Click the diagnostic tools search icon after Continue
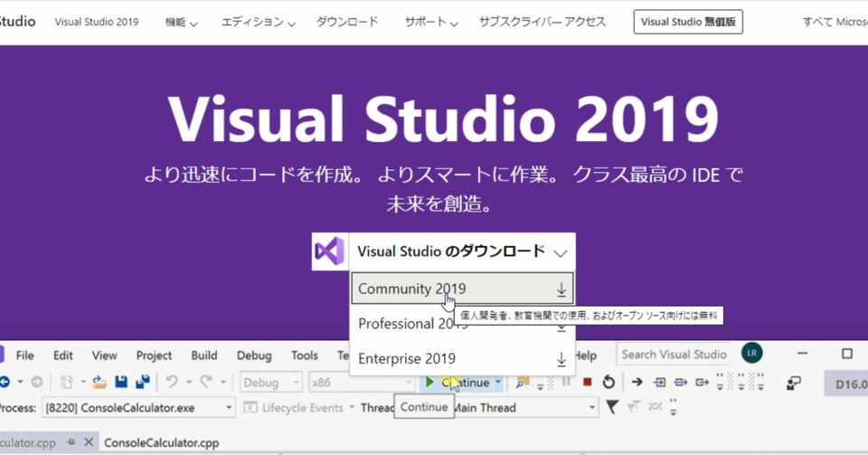 pos(522,382)
